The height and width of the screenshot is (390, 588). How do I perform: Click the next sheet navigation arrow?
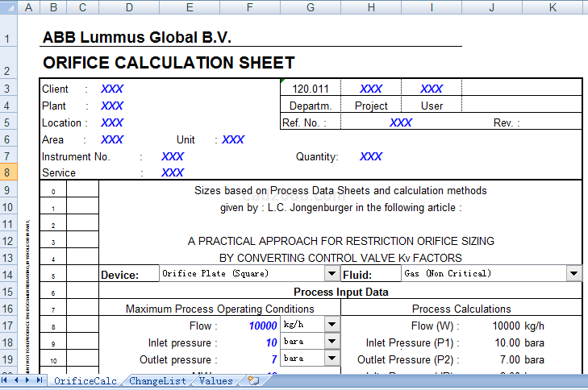coord(28,381)
